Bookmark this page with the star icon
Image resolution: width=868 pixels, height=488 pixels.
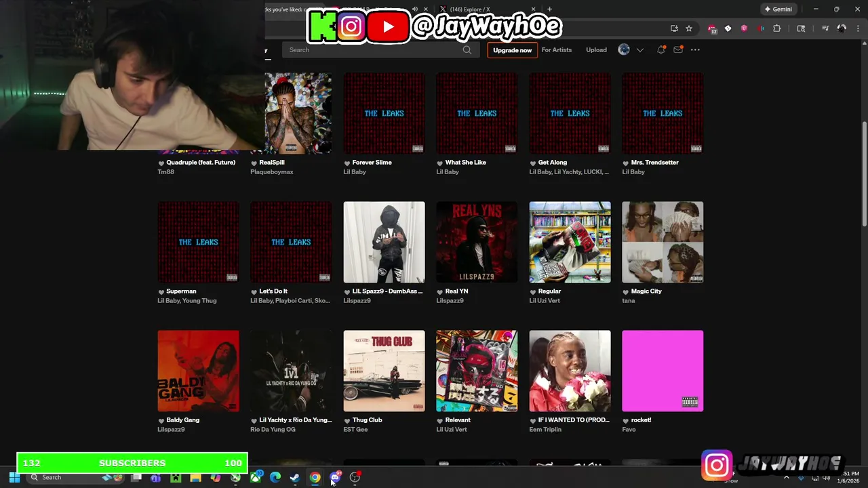pyautogui.click(x=689, y=28)
